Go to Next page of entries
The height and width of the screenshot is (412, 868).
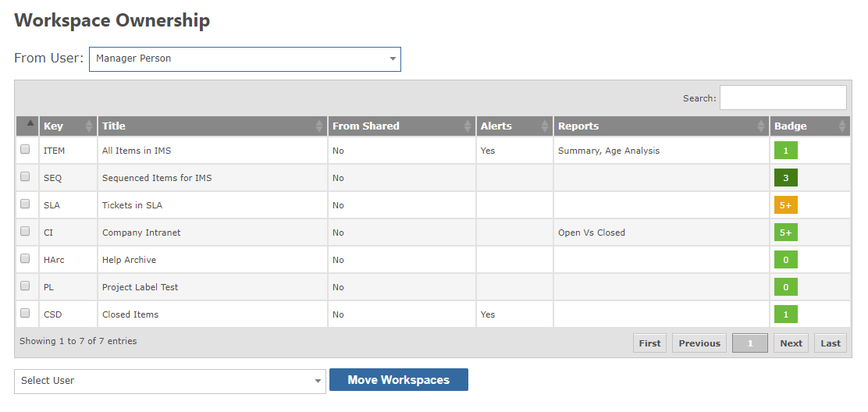tap(791, 343)
